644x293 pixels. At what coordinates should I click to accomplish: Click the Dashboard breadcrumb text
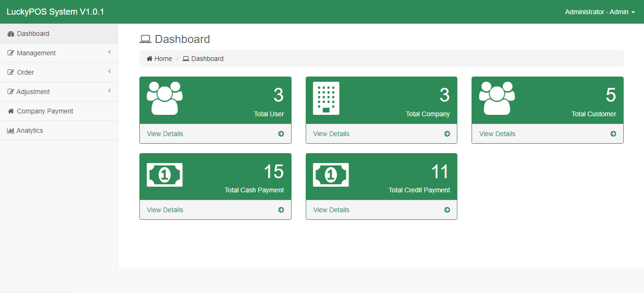[x=207, y=59]
